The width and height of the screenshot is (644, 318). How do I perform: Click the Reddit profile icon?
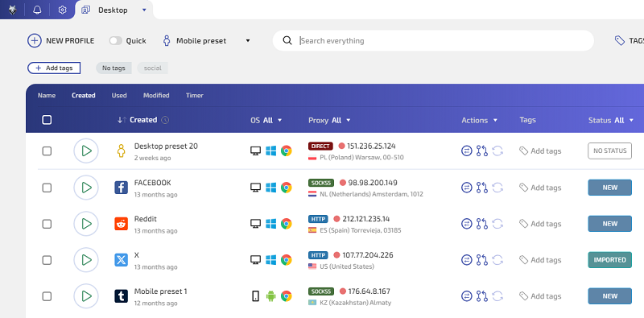point(122,224)
